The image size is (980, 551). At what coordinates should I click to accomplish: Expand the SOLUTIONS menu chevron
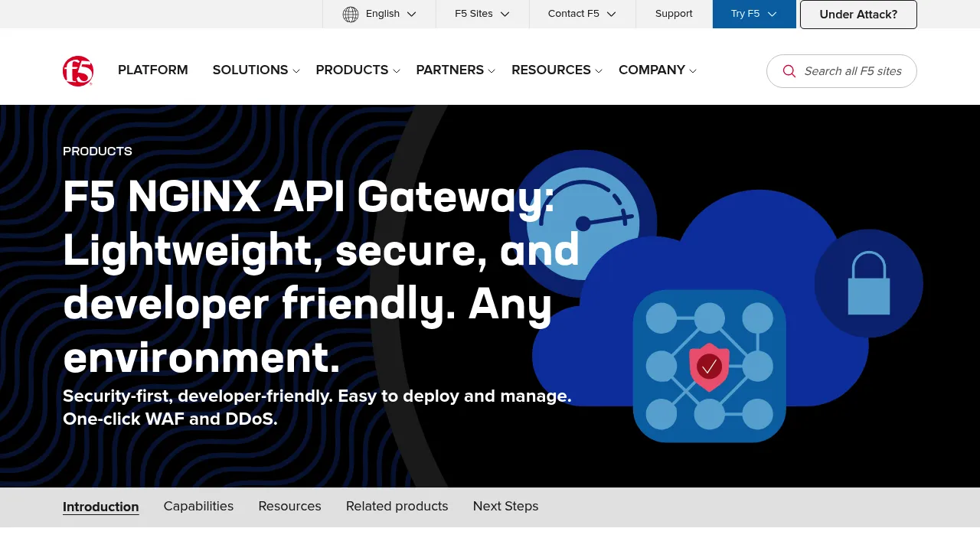(x=296, y=71)
